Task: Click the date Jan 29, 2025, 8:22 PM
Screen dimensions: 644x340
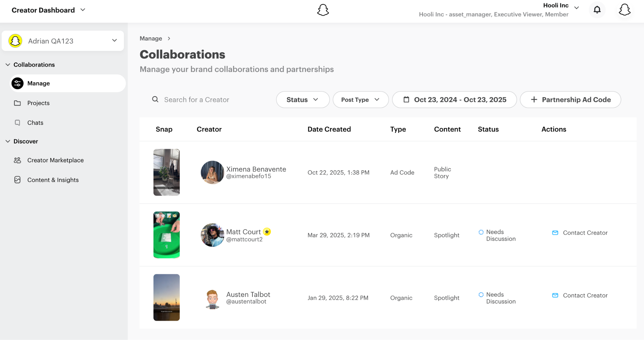Action: pyautogui.click(x=338, y=298)
